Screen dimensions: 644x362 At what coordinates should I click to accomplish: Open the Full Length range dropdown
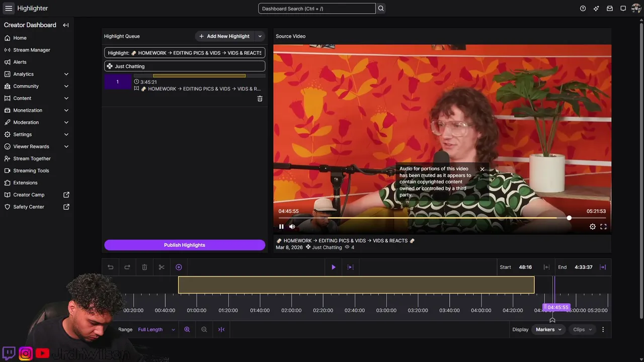(156, 329)
